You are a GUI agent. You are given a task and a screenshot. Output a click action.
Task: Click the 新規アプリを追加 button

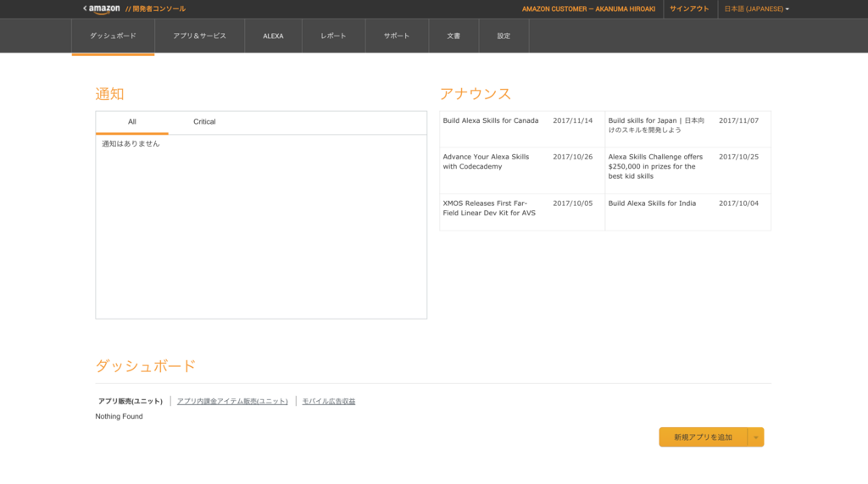[x=703, y=437]
